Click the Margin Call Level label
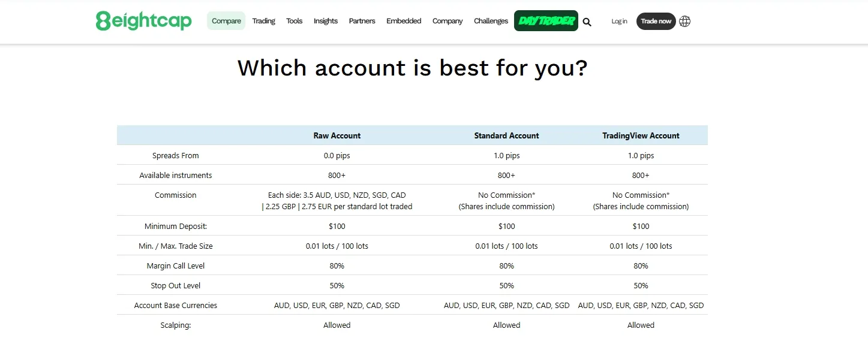 175,266
